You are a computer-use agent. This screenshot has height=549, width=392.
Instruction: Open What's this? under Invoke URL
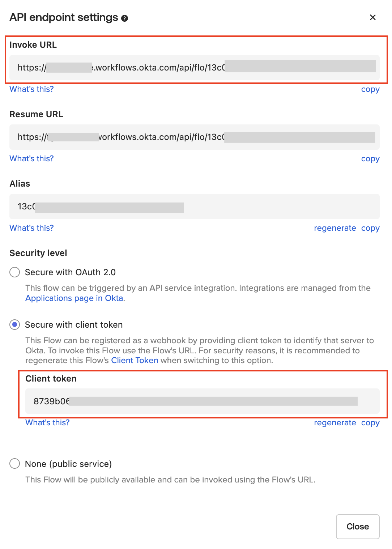pos(31,89)
